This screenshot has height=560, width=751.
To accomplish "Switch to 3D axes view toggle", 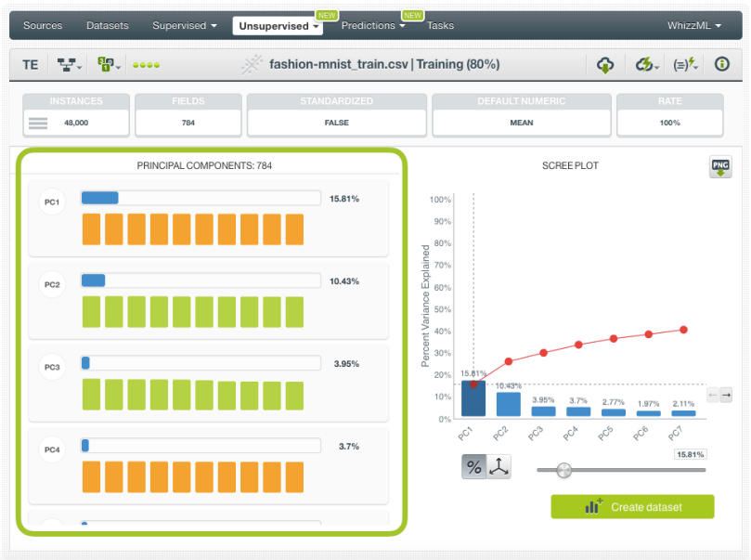I will click(x=499, y=467).
